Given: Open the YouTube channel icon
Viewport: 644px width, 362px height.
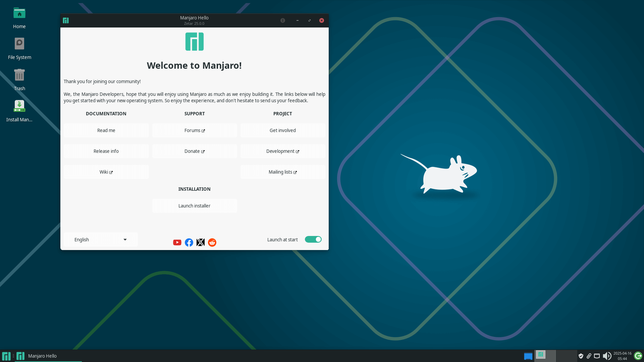Looking at the screenshot, I should 177,242.
